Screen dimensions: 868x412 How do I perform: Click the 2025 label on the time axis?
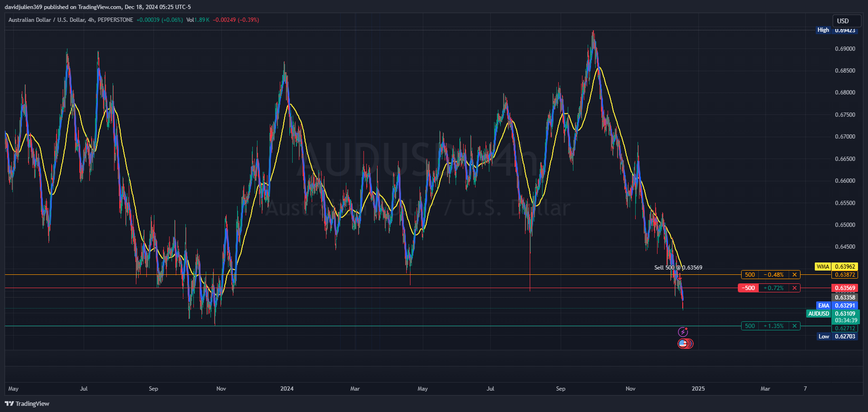tap(698, 389)
